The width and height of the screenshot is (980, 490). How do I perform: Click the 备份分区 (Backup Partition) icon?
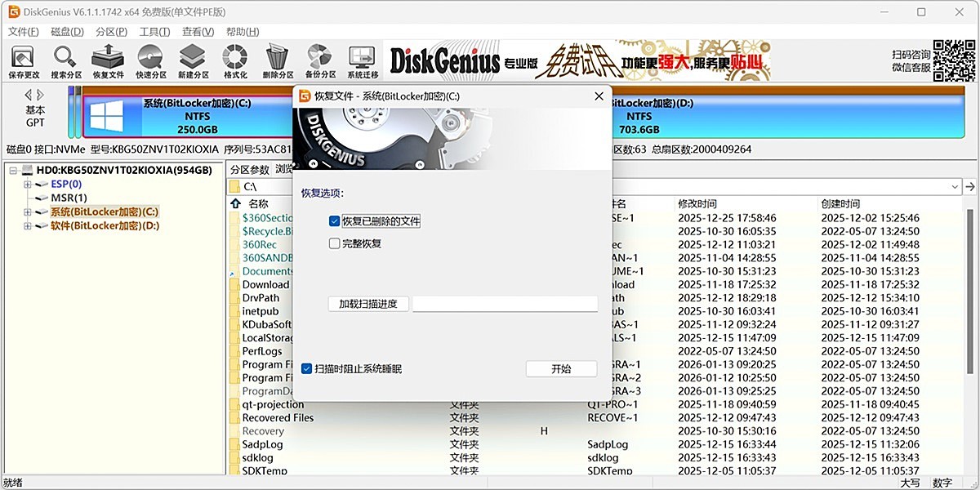click(319, 59)
